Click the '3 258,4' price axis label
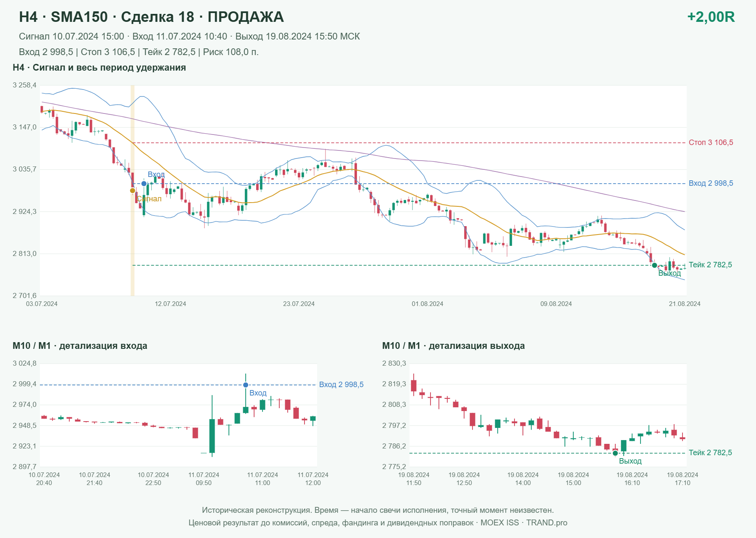This screenshot has width=756, height=538. click(x=24, y=85)
